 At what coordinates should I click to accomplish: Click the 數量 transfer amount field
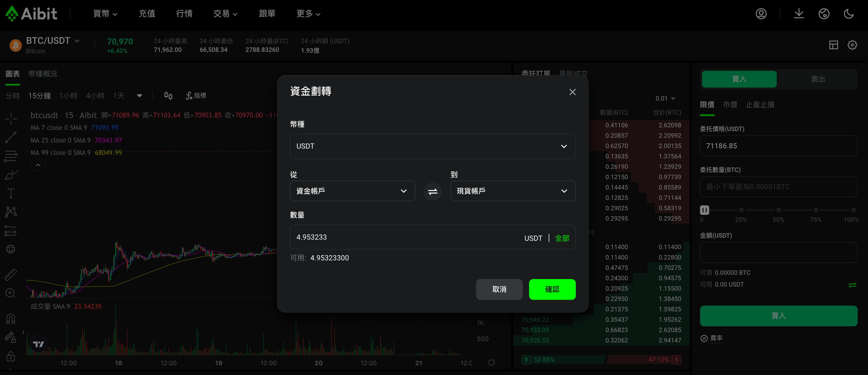tap(433, 237)
